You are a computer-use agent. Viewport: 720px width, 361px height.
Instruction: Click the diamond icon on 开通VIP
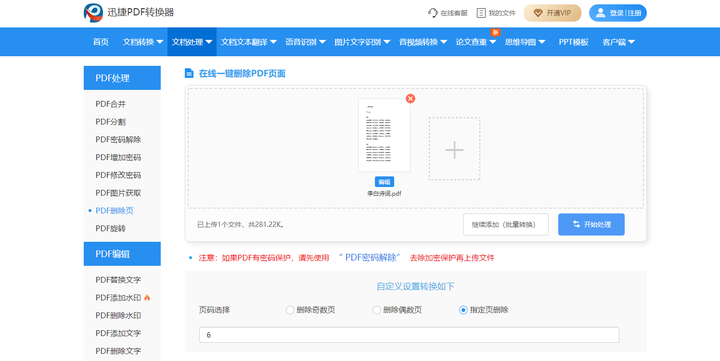(x=538, y=13)
